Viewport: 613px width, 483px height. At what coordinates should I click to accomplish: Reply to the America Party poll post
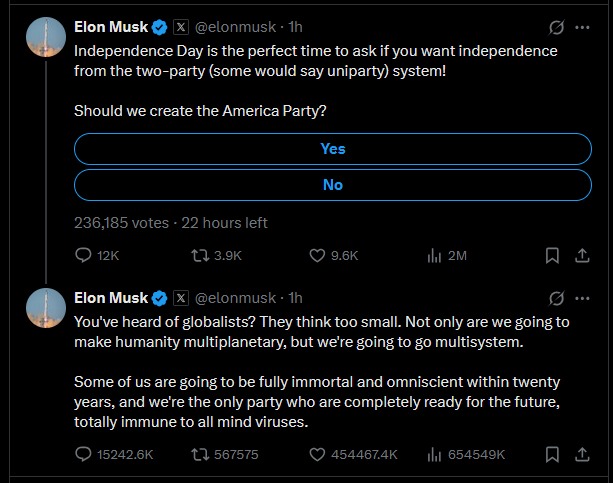pos(84,256)
